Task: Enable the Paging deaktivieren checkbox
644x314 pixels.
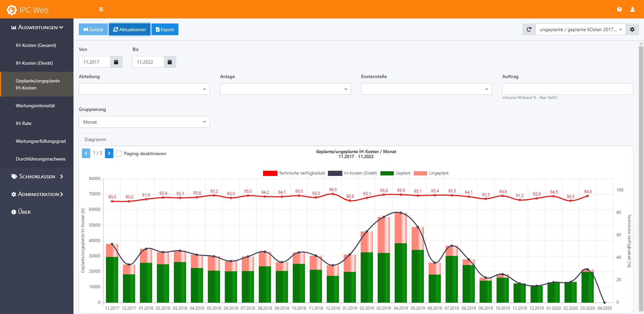Action: tap(119, 153)
